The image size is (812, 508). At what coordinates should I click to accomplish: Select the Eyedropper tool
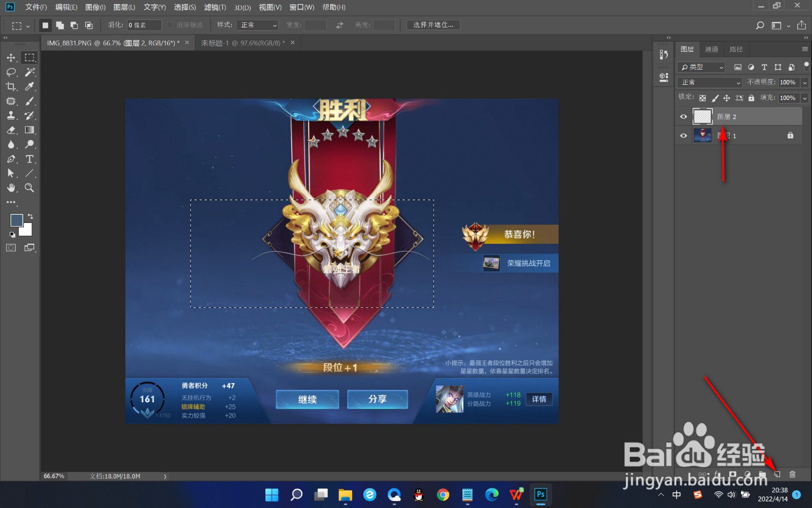pos(30,86)
